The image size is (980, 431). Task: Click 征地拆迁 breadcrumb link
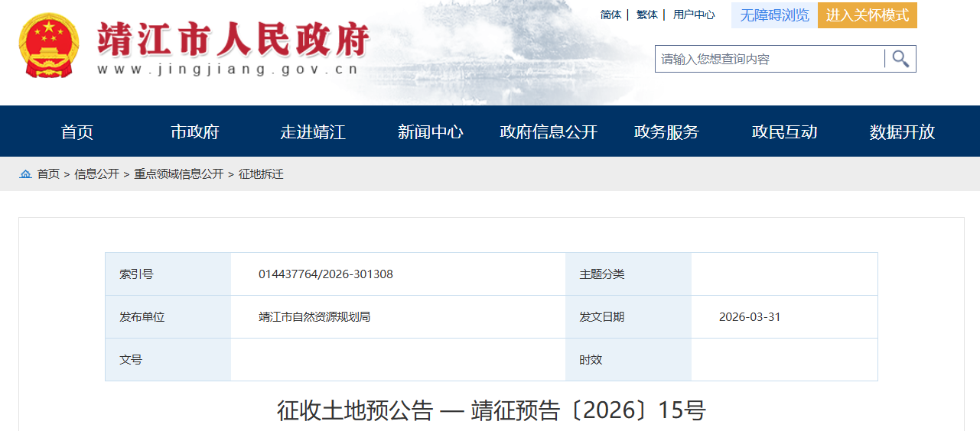[x=261, y=174]
